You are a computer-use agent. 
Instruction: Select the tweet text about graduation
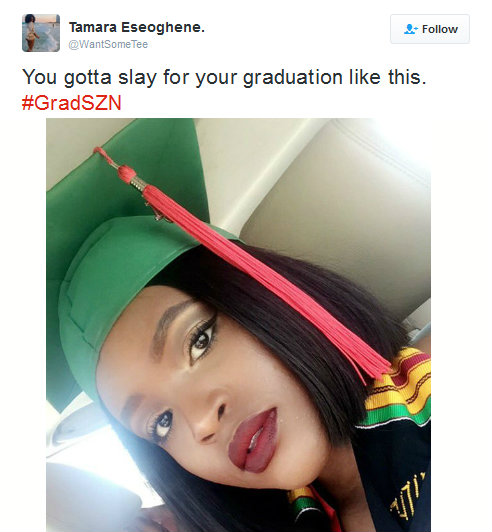coord(224,77)
